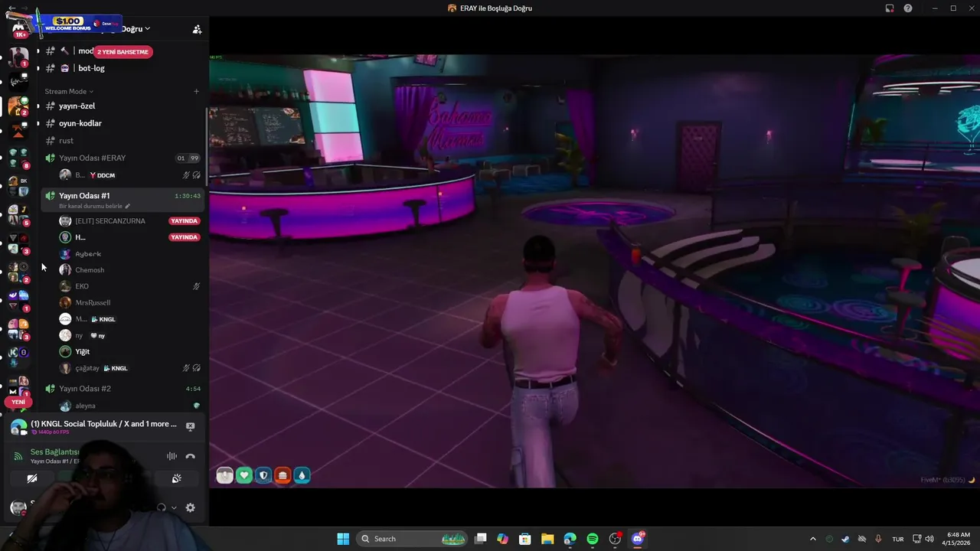Stop streaming via the screen-share stop icon
This screenshot has width=980, height=551.
190,427
